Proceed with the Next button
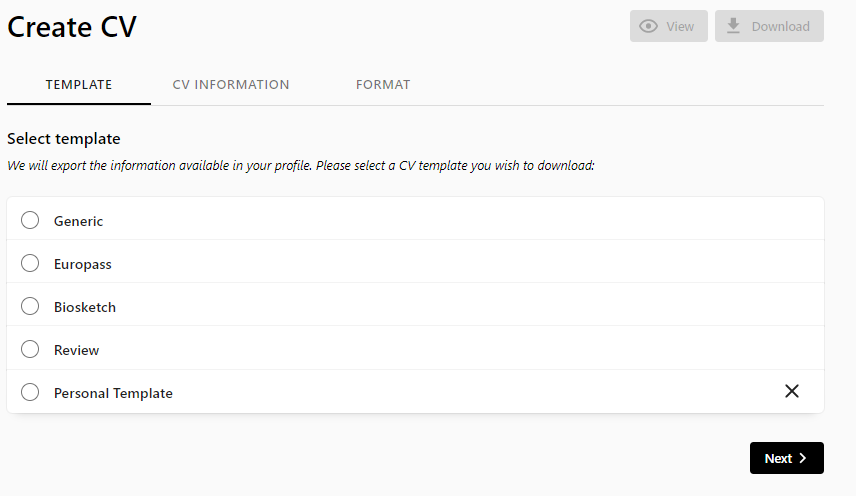The width and height of the screenshot is (856, 496). pyautogui.click(x=787, y=458)
